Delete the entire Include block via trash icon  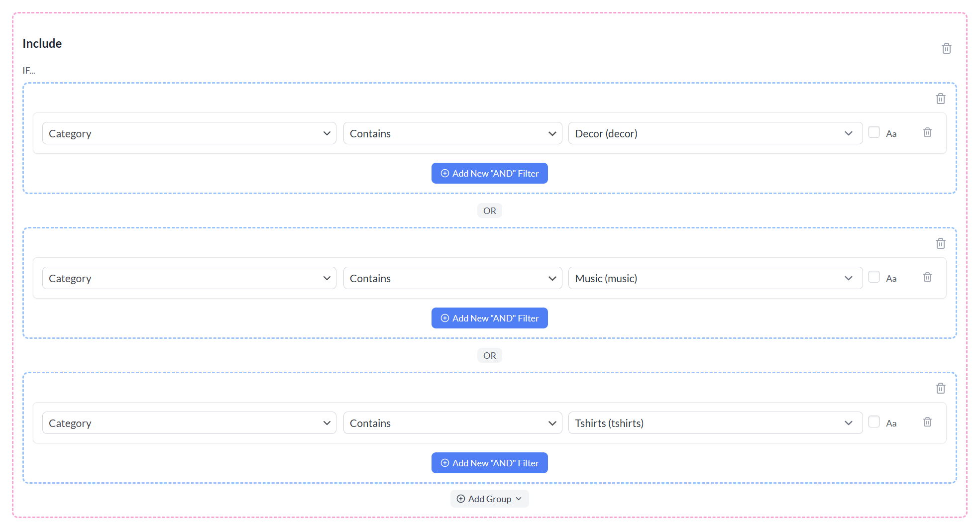click(x=946, y=48)
